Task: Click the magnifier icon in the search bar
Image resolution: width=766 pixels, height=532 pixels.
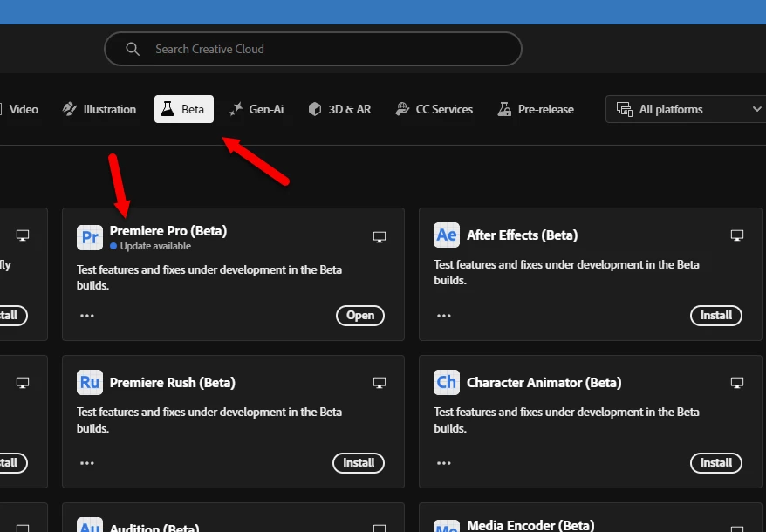Action: pos(133,49)
